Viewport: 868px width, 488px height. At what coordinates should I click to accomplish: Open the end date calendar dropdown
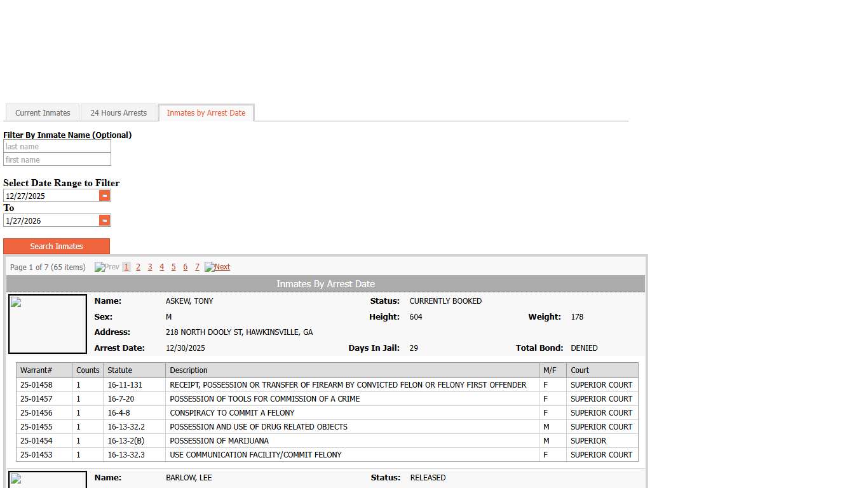105,220
